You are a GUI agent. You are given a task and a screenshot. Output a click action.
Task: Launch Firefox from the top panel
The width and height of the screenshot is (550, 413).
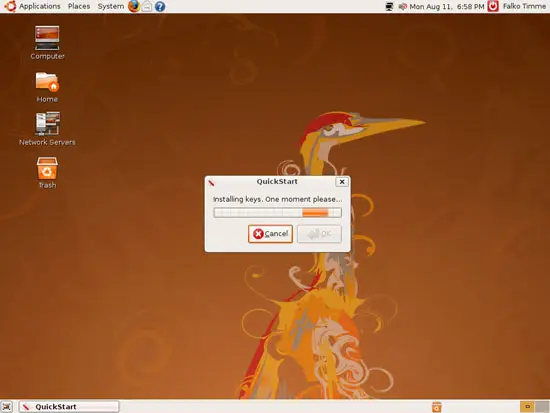coord(134,6)
